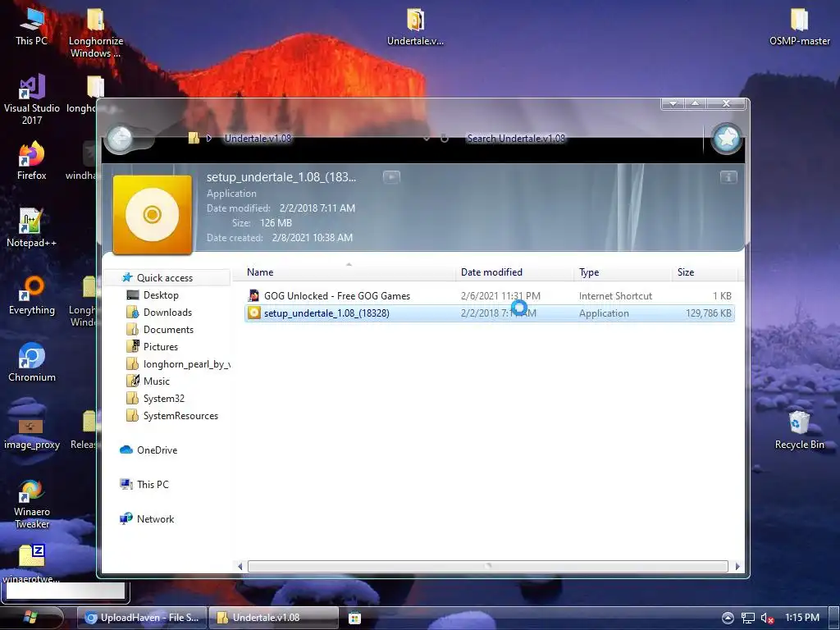Open address bar history dropdown
Image resolution: width=840 pixels, height=630 pixels.
[x=427, y=138]
